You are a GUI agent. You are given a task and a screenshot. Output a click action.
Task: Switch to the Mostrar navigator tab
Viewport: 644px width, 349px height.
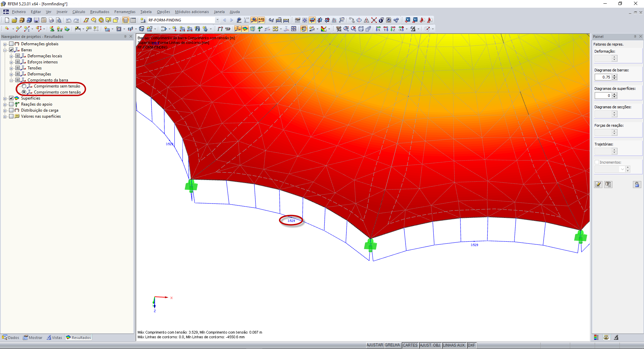[x=33, y=338]
